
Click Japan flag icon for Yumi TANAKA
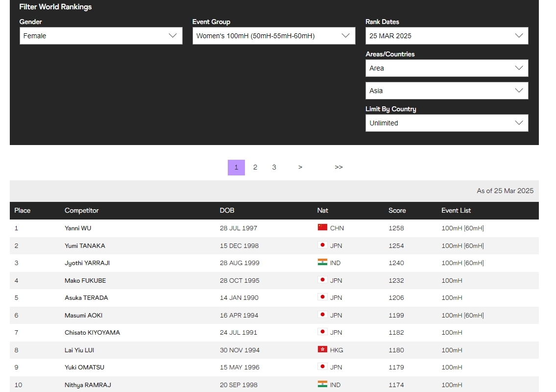(322, 245)
